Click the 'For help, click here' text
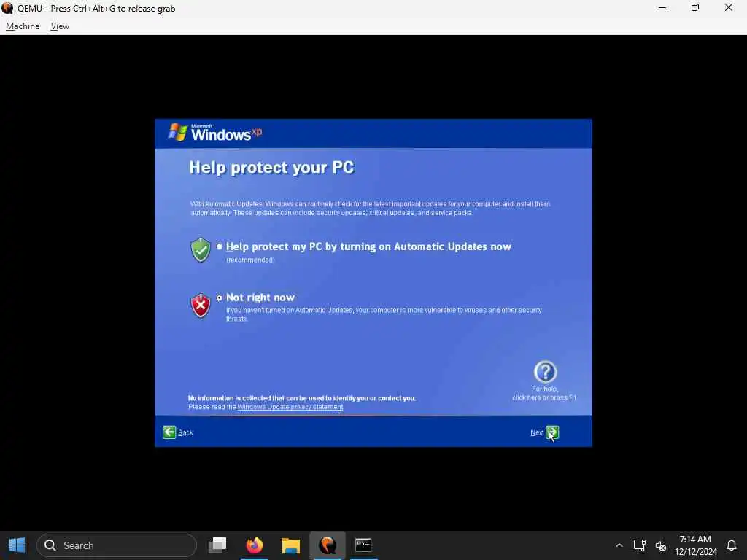Viewport: 747px width, 560px height. coord(544,393)
